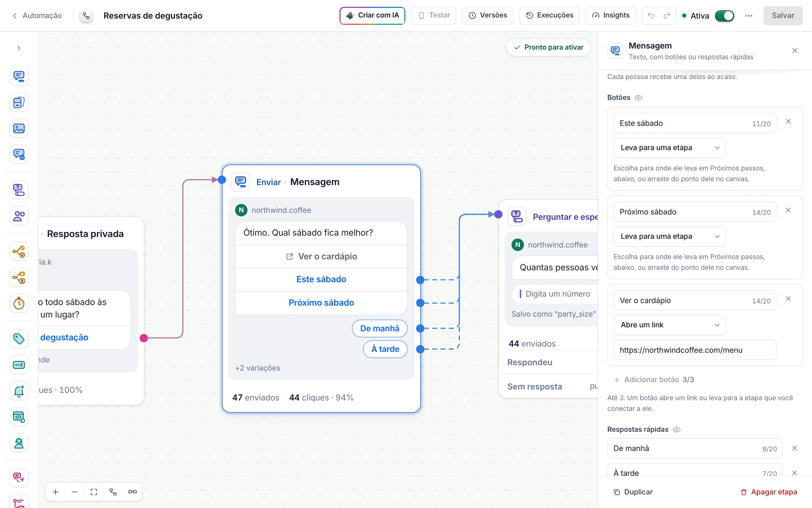The width and height of the screenshot is (812, 508).
Task: Select the person handoff step sidebar icon
Action: (x=19, y=443)
